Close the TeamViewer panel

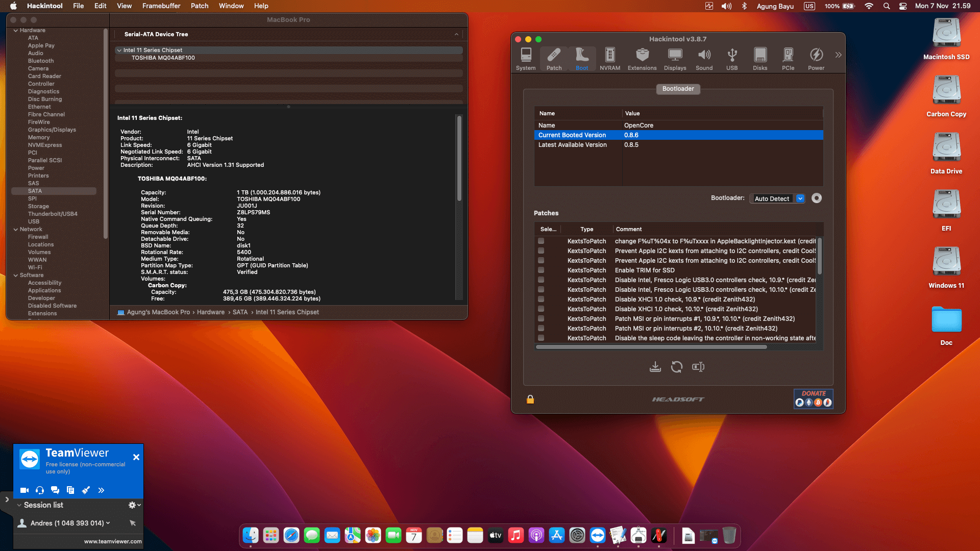point(136,457)
